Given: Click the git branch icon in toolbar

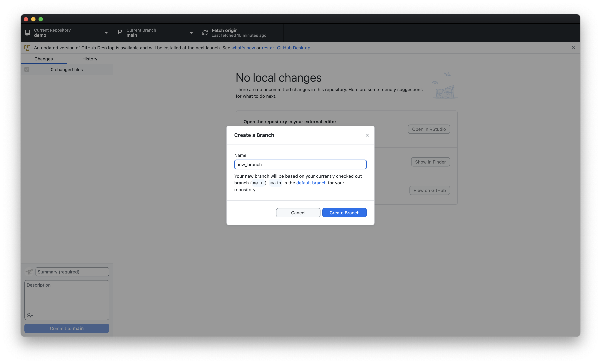Looking at the screenshot, I should click(120, 33).
